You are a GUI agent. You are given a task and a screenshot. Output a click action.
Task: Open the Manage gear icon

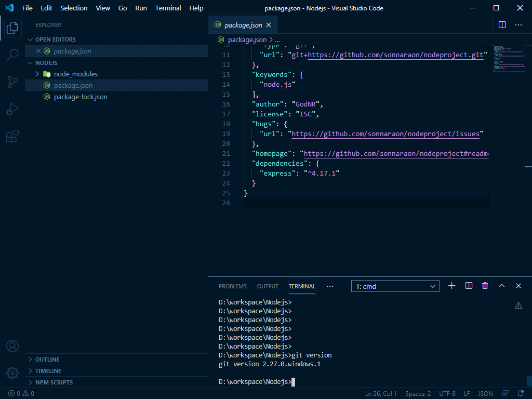(x=12, y=373)
